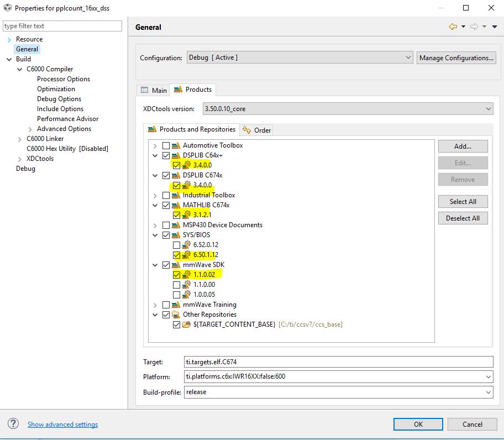Select the Debug tree item
This screenshot has width=504, height=440.
[x=26, y=169]
